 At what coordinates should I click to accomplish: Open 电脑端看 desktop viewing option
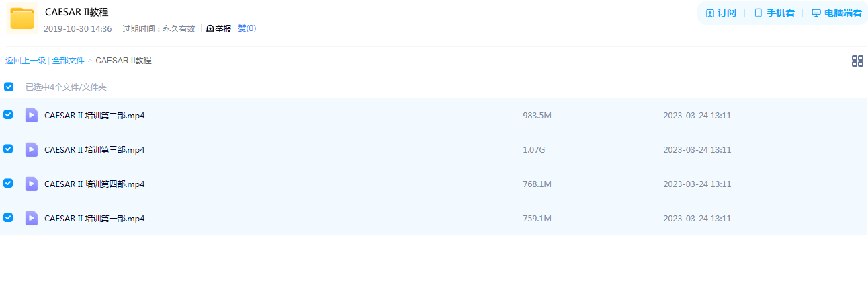point(836,13)
